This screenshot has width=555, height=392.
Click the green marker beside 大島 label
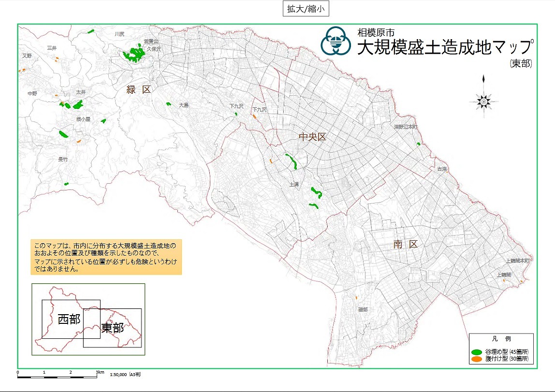168,104
